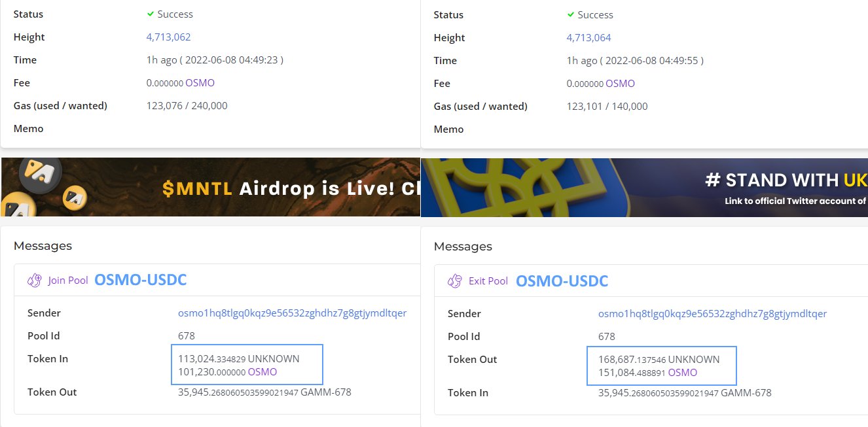The width and height of the screenshot is (868, 427).
Task: Click the OSMO-USDC title in Exit Pool
Action: pyautogui.click(x=562, y=281)
